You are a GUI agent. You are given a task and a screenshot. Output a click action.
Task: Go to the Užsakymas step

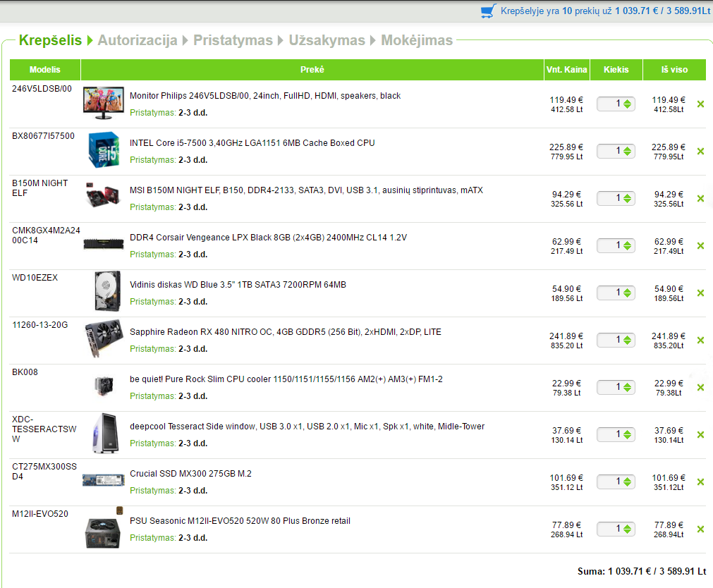pos(327,40)
